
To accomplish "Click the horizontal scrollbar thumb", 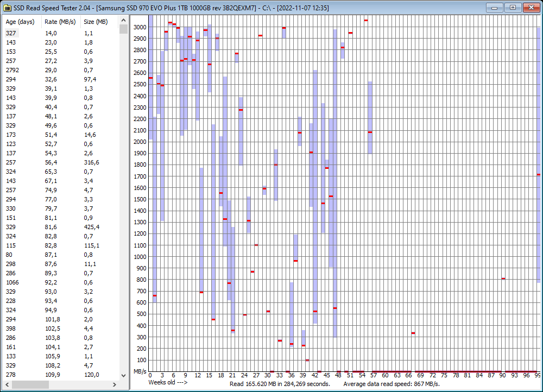I will tap(30, 384).
